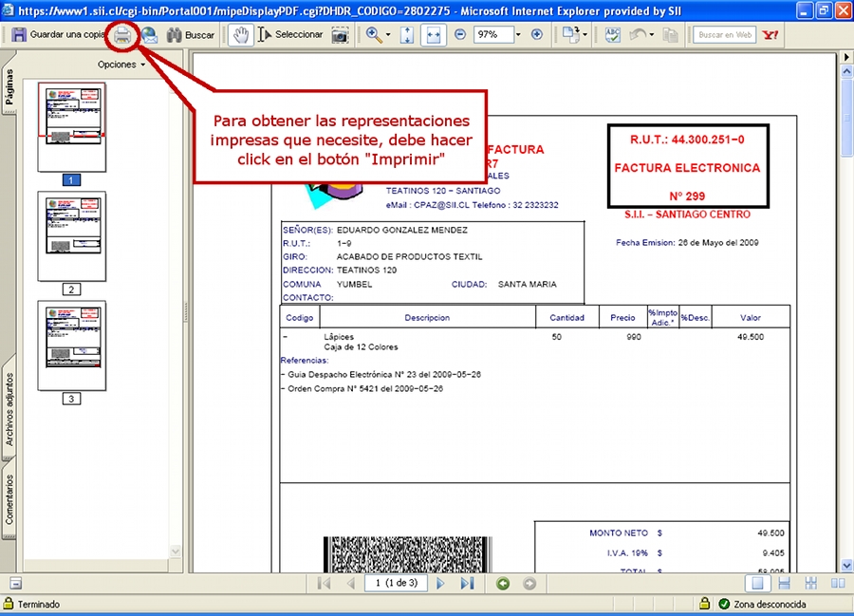Screen dimensions: 854x616
Task: Choose the Seleccionar text tool
Action: point(291,35)
